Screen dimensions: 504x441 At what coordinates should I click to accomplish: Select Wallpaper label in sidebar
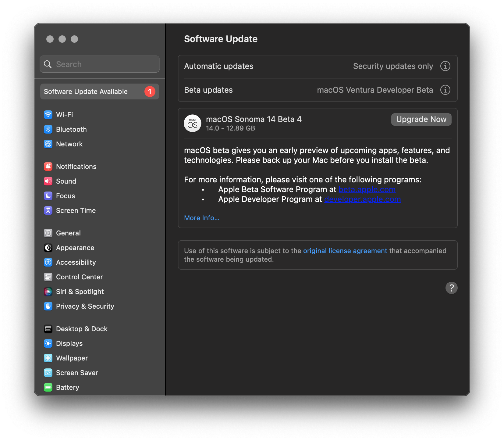tap(72, 358)
